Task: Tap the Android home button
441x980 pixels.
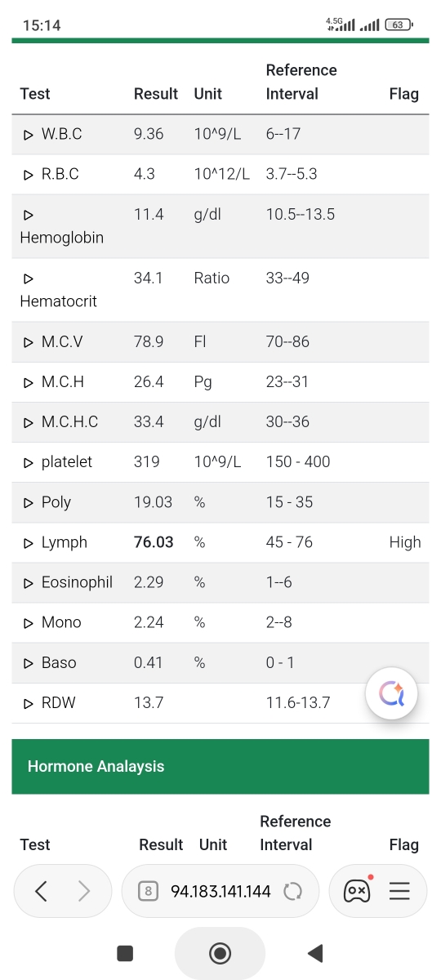Action: point(220,952)
